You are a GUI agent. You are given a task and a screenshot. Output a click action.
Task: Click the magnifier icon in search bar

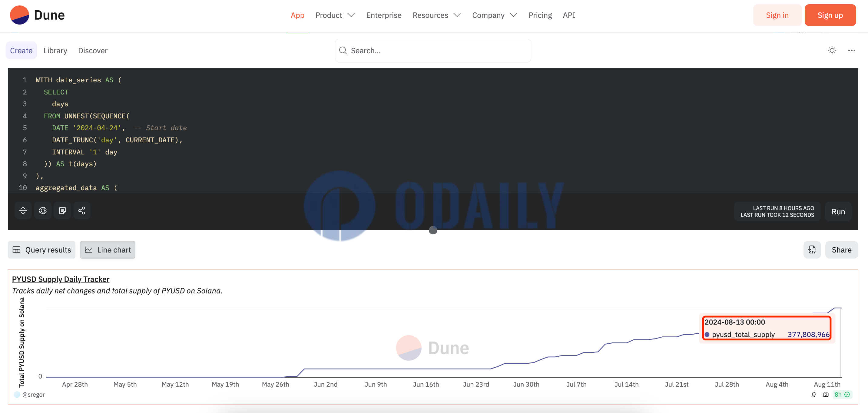[x=343, y=51]
